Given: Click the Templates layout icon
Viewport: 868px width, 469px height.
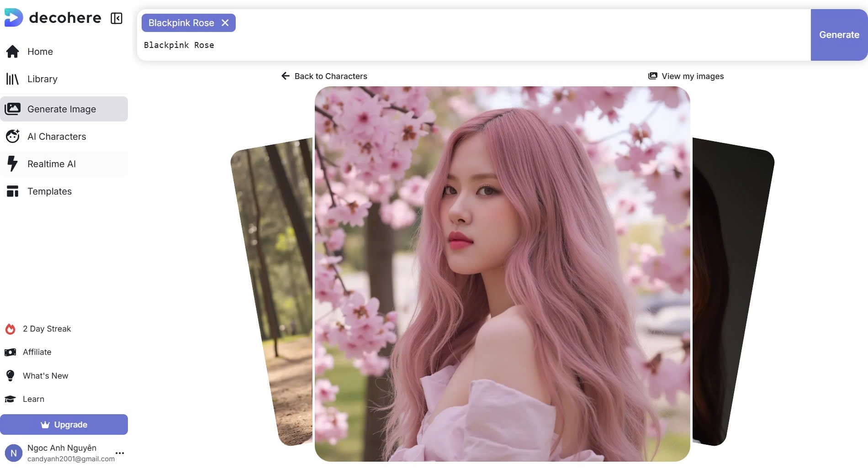Looking at the screenshot, I should pyautogui.click(x=13, y=191).
